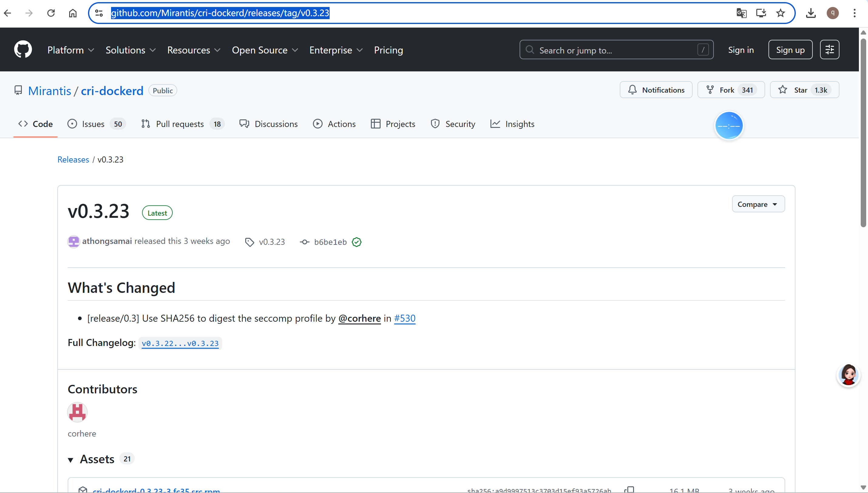Go to the Releases breadcrumb link

point(73,159)
